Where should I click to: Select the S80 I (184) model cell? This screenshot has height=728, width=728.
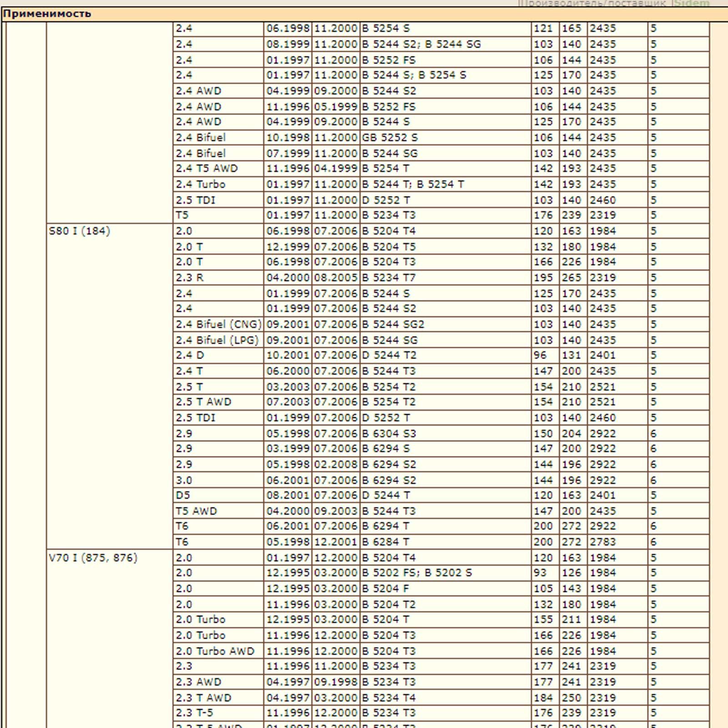pos(109,386)
